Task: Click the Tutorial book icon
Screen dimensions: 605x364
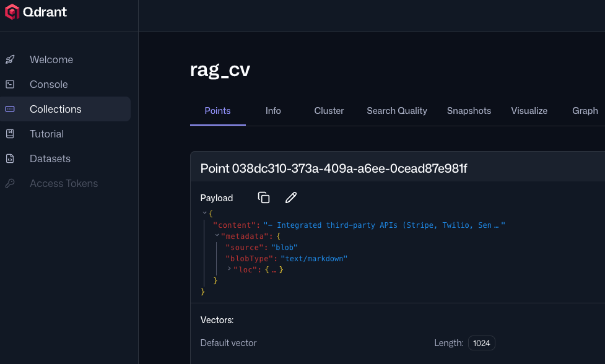Action: (10, 134)
